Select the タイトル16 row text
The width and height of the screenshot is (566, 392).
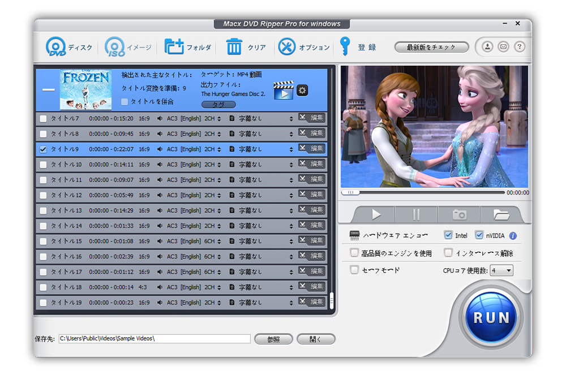click(66, 256)
